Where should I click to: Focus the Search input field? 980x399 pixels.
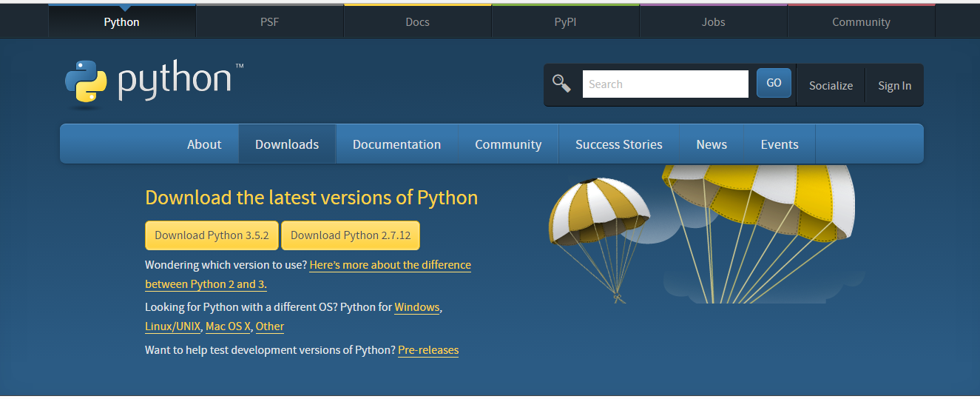click(x=665, y=84)
